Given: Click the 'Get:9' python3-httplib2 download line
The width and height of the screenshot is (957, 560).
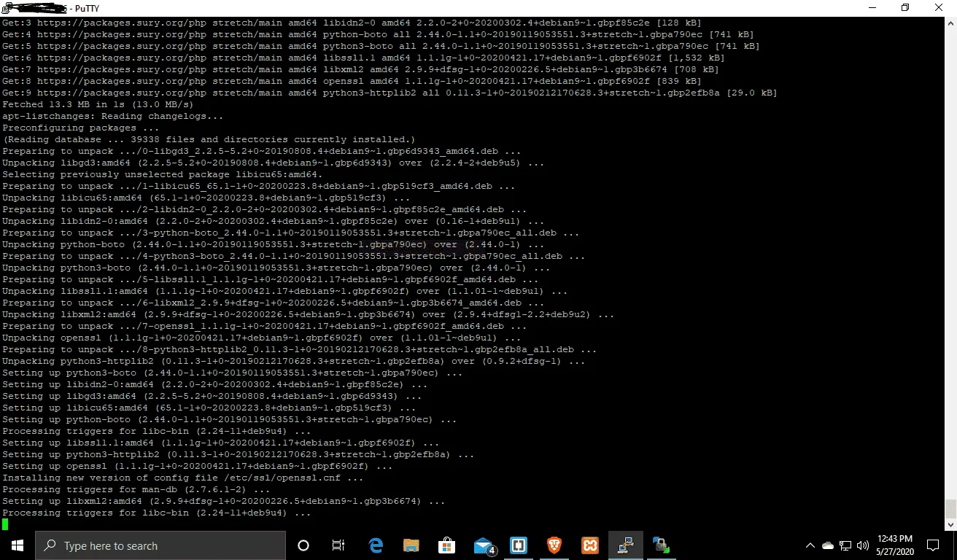Looking at the screenshot, I should (390, 93).
